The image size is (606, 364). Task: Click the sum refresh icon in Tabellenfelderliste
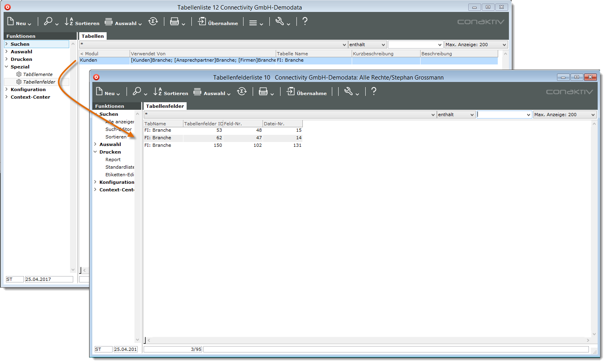tap(242, 91)
